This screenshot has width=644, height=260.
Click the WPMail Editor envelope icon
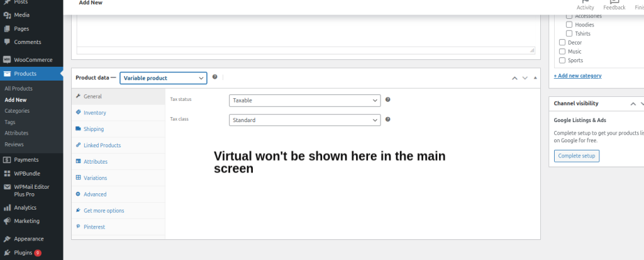click(7, 187)
